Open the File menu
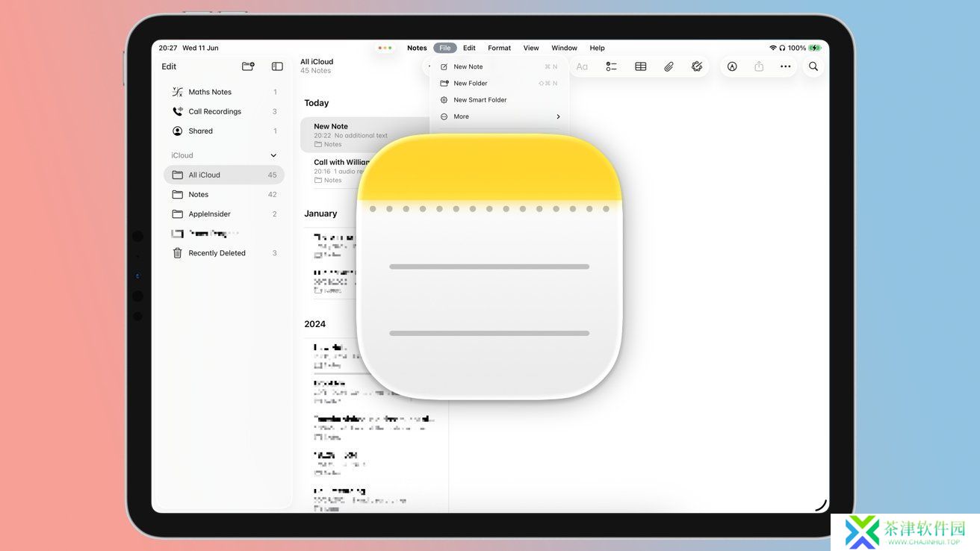 [x=444, y=48]
